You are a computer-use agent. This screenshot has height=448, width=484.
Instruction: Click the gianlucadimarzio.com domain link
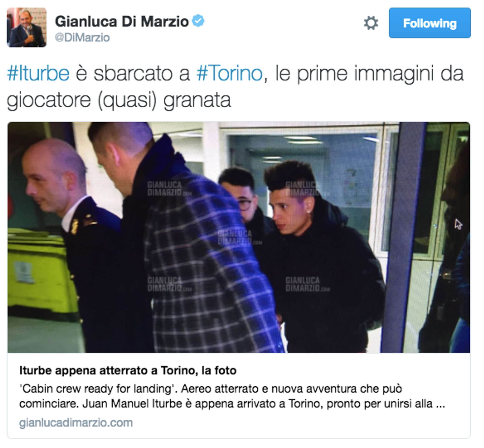tap(76, 423)
